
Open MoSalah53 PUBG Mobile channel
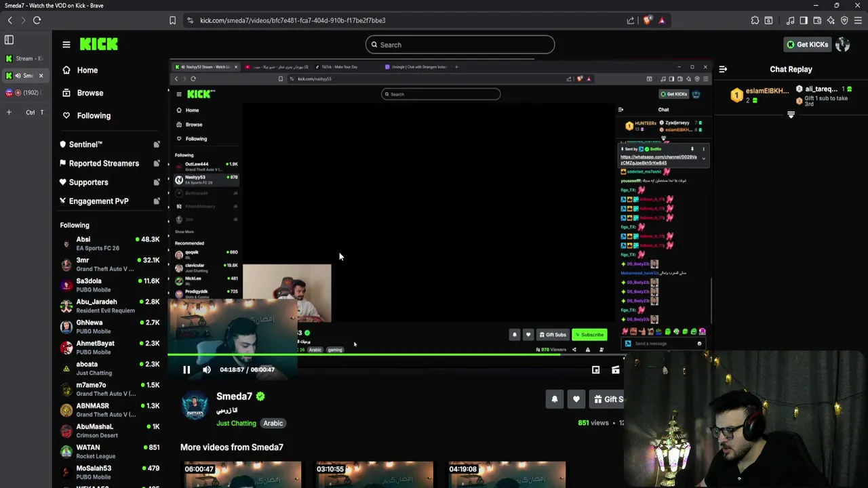[x=110, y=472]
